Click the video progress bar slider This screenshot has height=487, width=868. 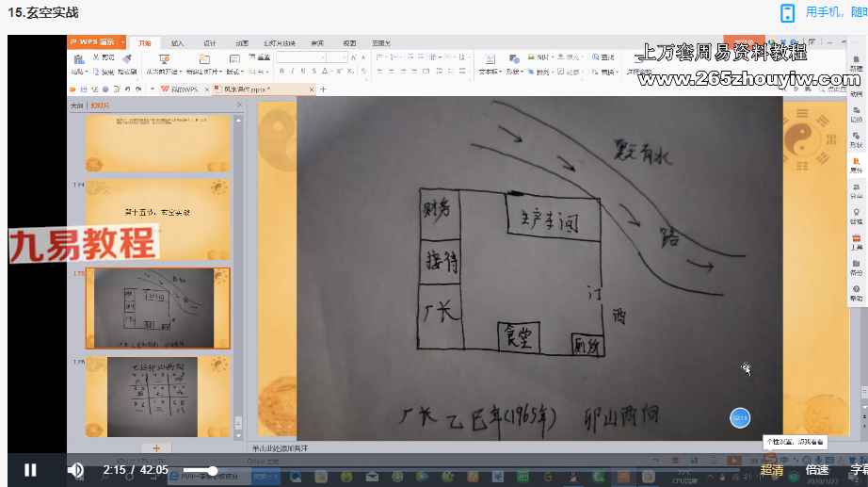[x=214, y=470]
